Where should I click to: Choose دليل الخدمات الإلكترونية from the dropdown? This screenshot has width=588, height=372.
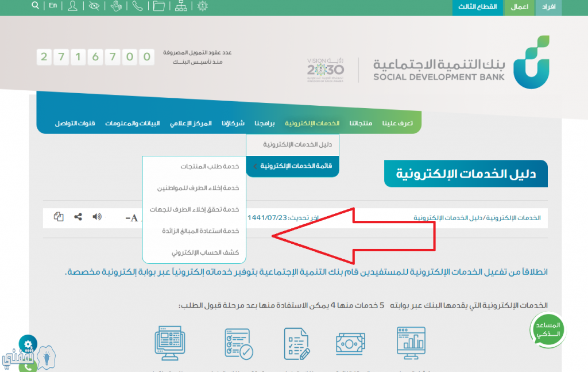point(292,144)
